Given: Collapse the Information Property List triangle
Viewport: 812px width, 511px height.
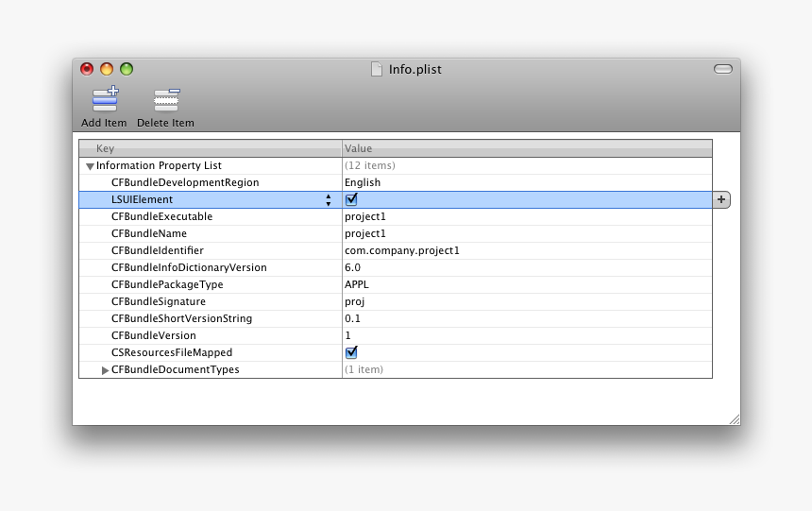Looking at the screenshot, I should 90,166.
